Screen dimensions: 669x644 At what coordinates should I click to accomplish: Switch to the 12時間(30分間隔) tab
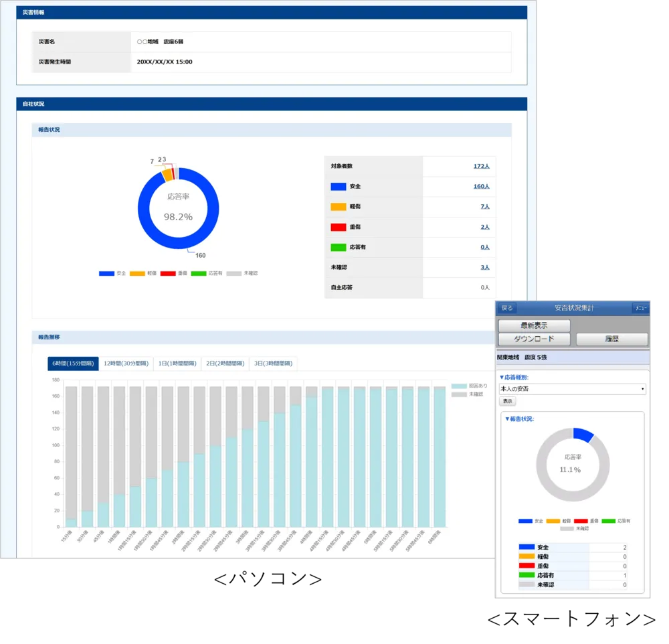(x=126, y=364)
